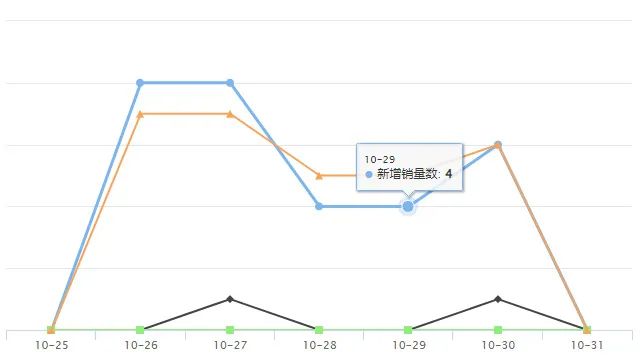Click the blue circle data point at 10-27
The width and height of the screenshot is (640, 360).
230,83
